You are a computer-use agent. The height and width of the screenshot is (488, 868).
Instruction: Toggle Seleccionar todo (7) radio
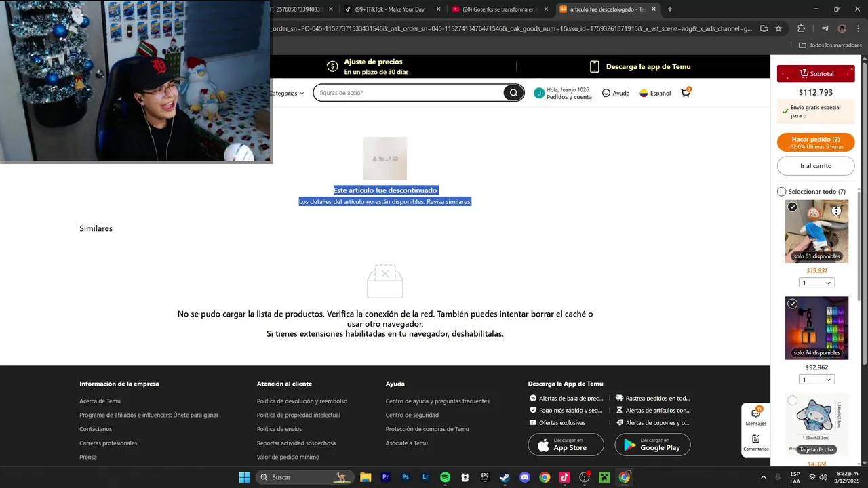(x=781, y=192)
